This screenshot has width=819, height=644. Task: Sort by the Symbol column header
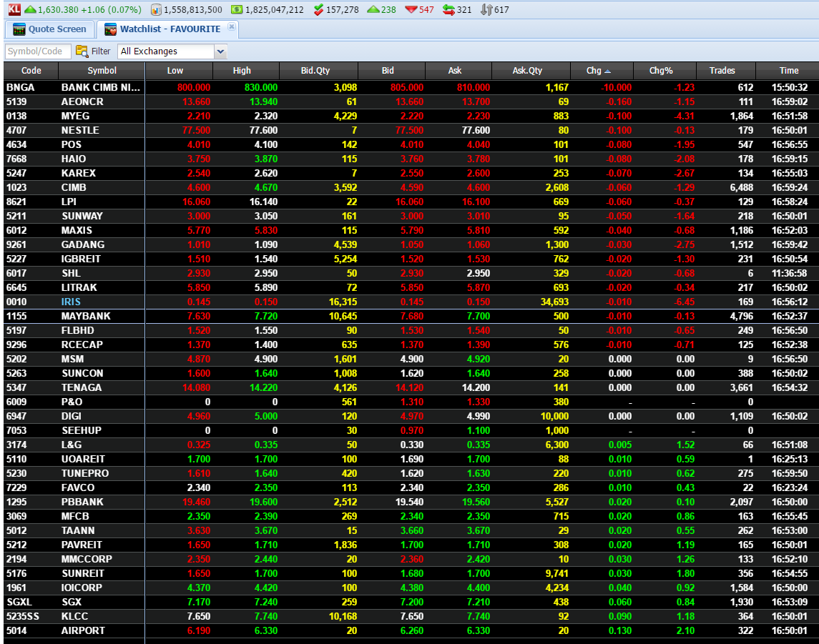point(102,71)
